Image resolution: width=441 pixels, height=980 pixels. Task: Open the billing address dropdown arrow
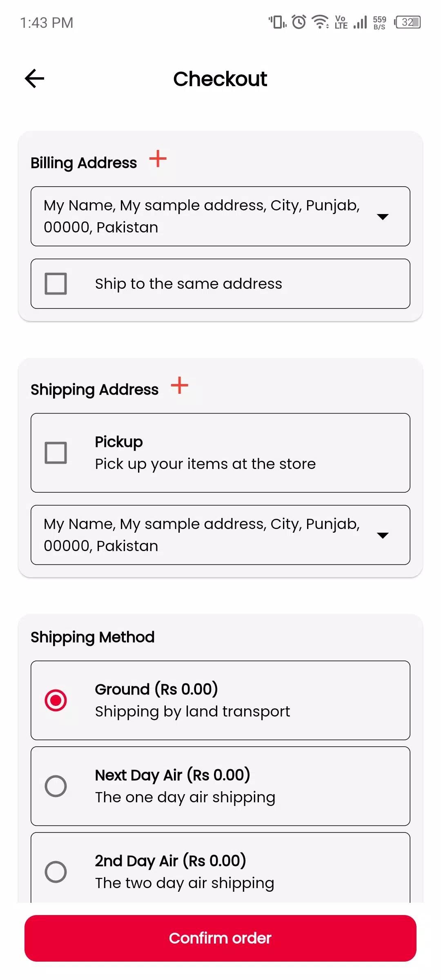point(383,217)
